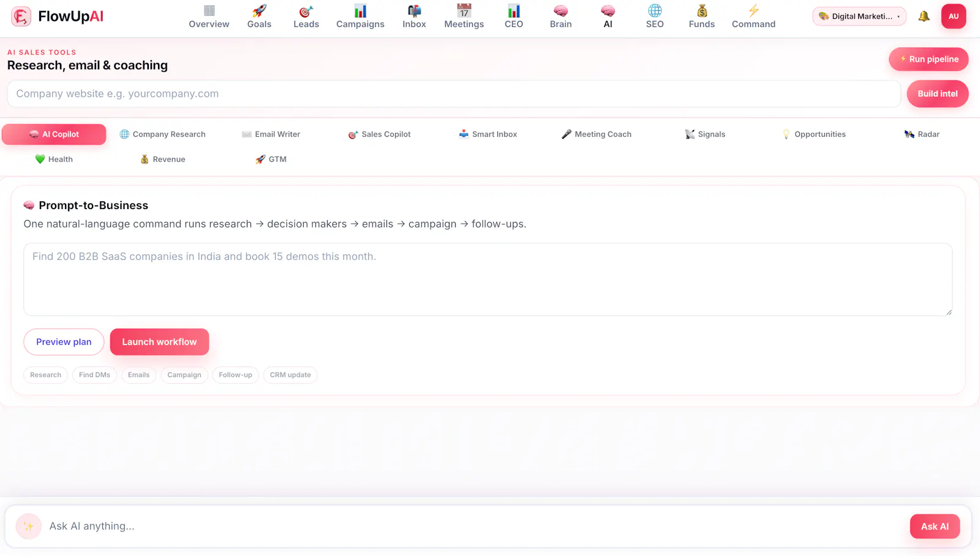Click the Run pipeline button
The image size is (980, 556).
(x=929, y=59)
